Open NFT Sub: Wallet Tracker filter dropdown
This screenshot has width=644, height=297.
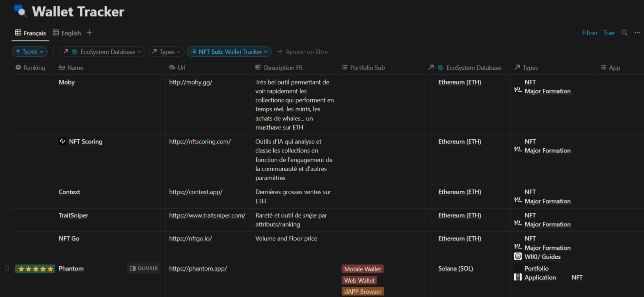tap(230, 52)
